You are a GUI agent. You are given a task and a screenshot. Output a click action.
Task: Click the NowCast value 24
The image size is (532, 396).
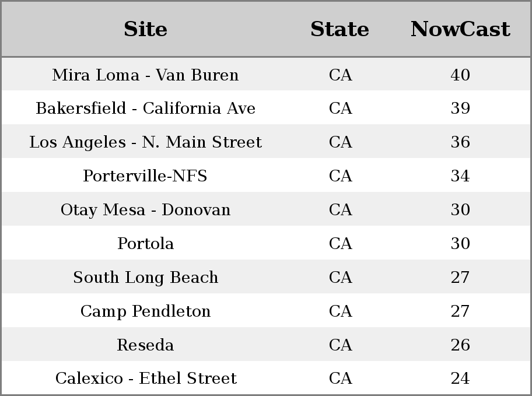pyautogui.click(x=460, y=379)
